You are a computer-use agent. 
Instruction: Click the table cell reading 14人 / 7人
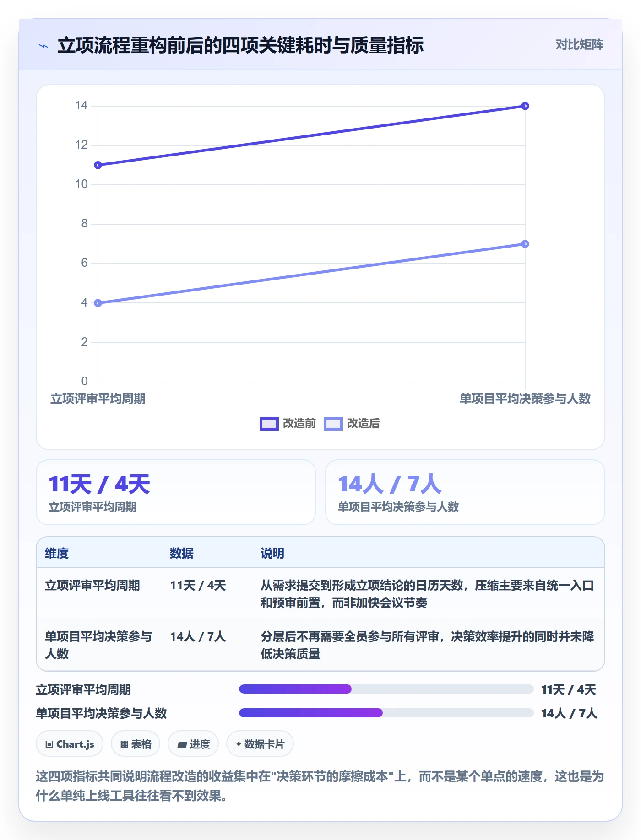[x=198, y=636]
